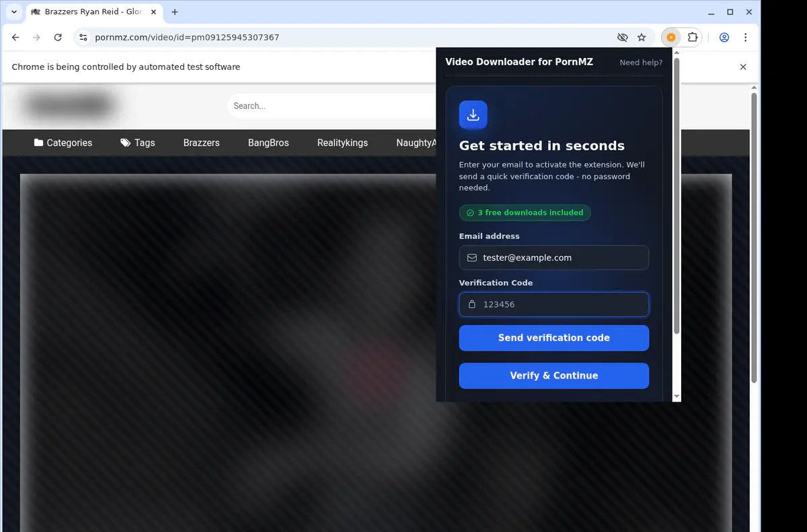The image size is (807, 532).
Task: Open site information icon in address bar
Action: click(x=82, y=38)
